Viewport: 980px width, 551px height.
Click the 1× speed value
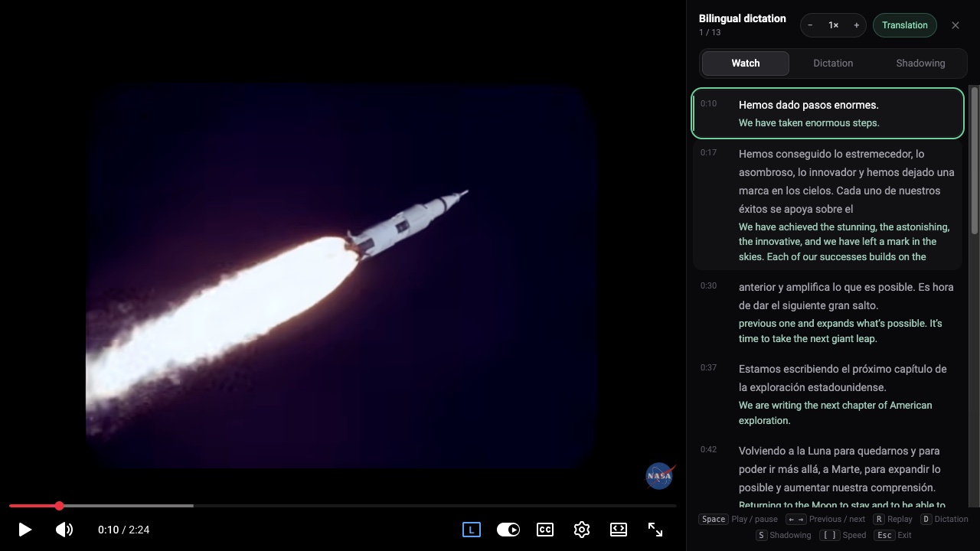tap(834, 25)
